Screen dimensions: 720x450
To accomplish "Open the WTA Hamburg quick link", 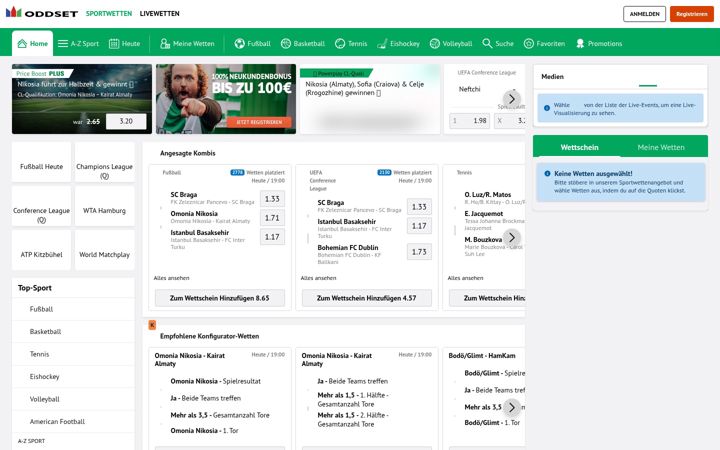I will click(x=104, y=206).
